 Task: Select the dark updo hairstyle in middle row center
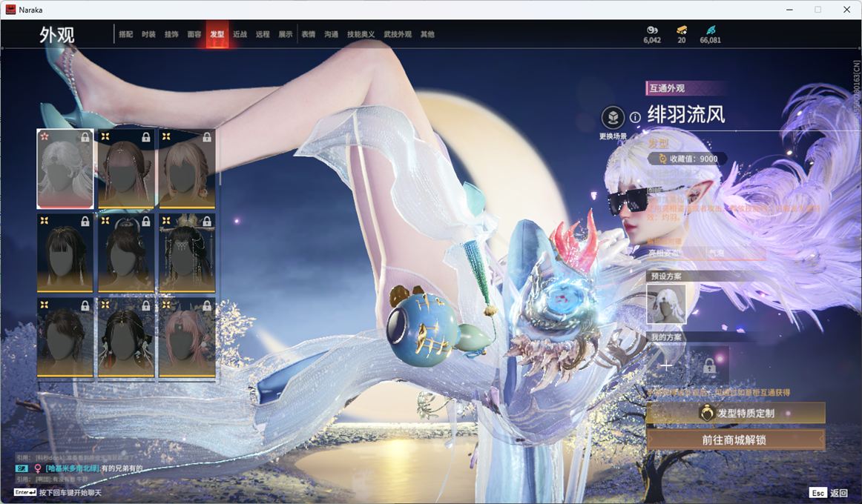pos(126,253)
